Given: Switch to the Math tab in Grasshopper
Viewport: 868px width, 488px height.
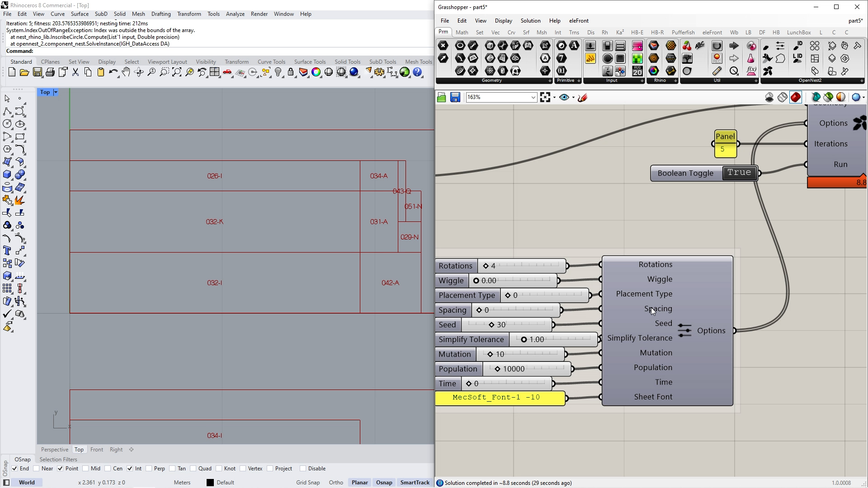Looking at the screenshot, I should tap(462, 33).
